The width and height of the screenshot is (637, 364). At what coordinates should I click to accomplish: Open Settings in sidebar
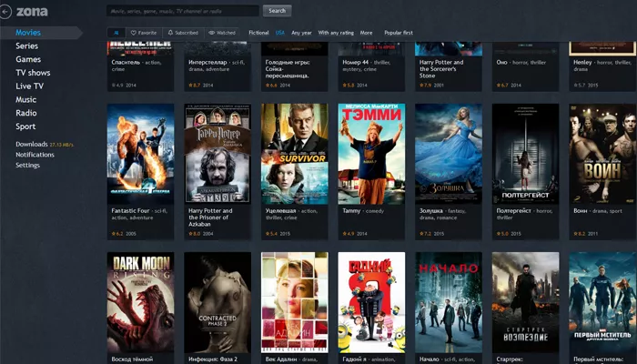(27, 166)
